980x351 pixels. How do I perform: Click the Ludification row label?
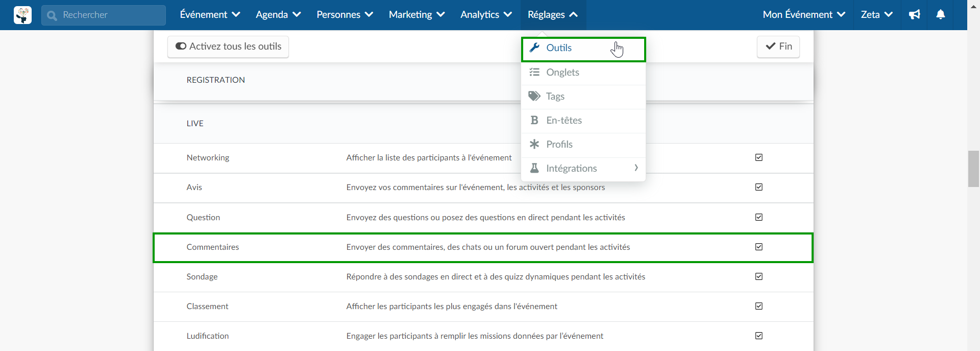point(208,336)
